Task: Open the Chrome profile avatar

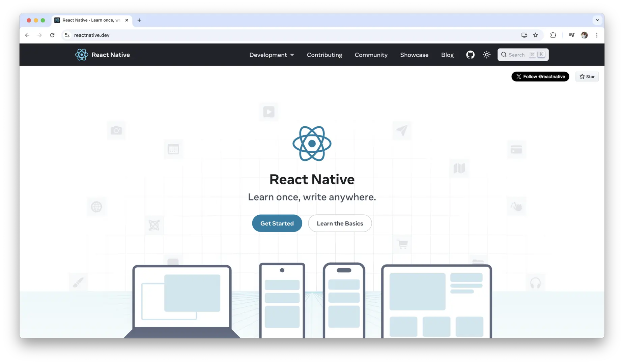Action: point(584,35)
